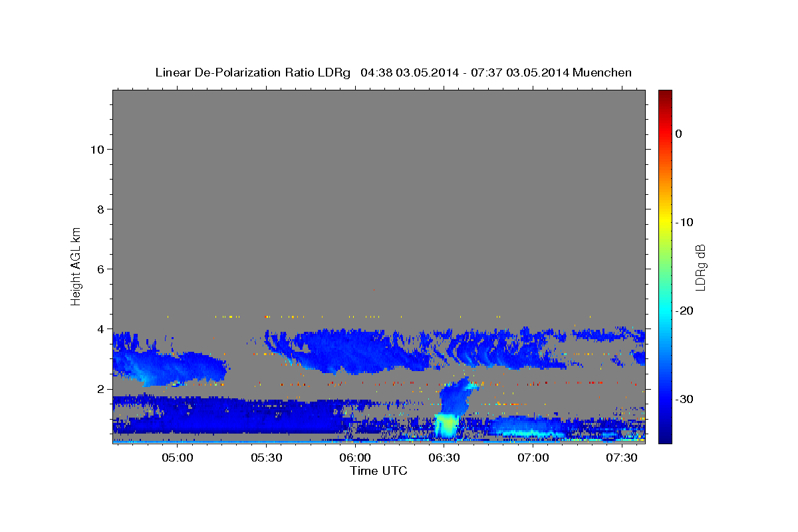
Task: Click the 'LDRg dB' colorbar label
Action: point(700,266)
